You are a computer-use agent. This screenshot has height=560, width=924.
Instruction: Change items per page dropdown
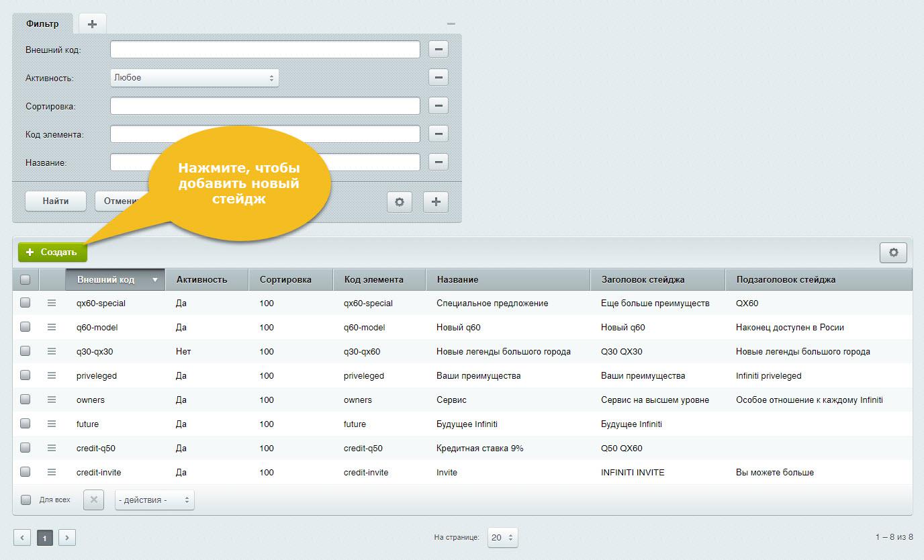point(503,537)
